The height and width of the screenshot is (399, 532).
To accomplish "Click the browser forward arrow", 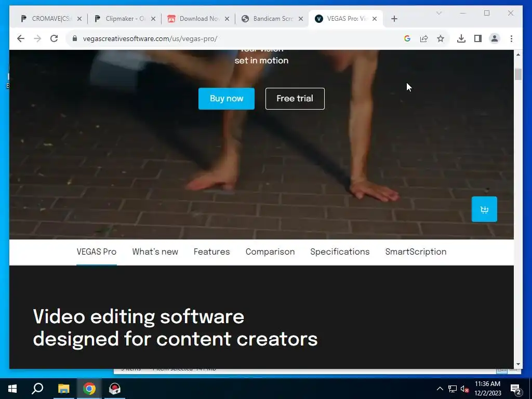I will click(x=37, y=38).
